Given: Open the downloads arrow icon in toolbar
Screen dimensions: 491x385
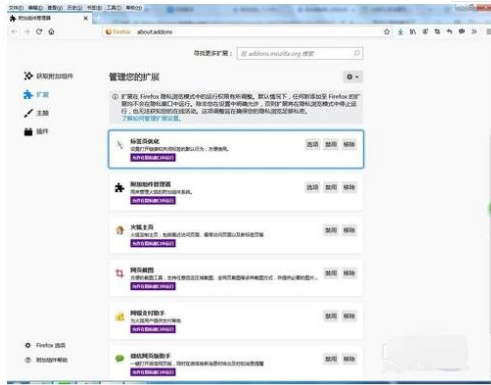Looking at the screenshot, I should point(400,32).
